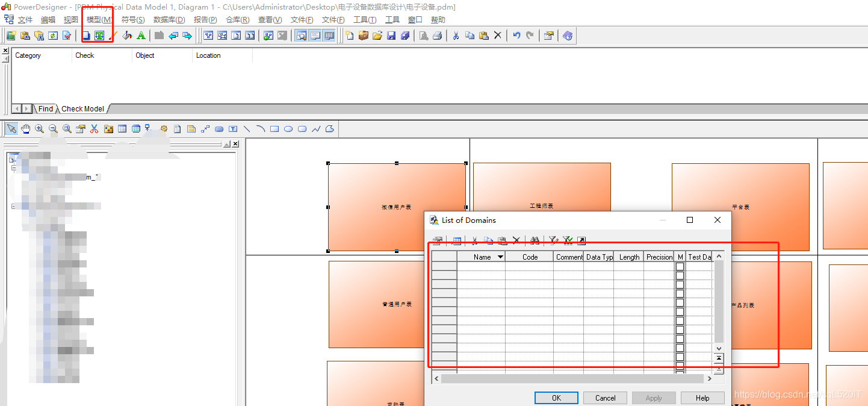Click the domains list vertical scroll down arrow
This screenshot has width=868, height=406.
tap(718, 348)
